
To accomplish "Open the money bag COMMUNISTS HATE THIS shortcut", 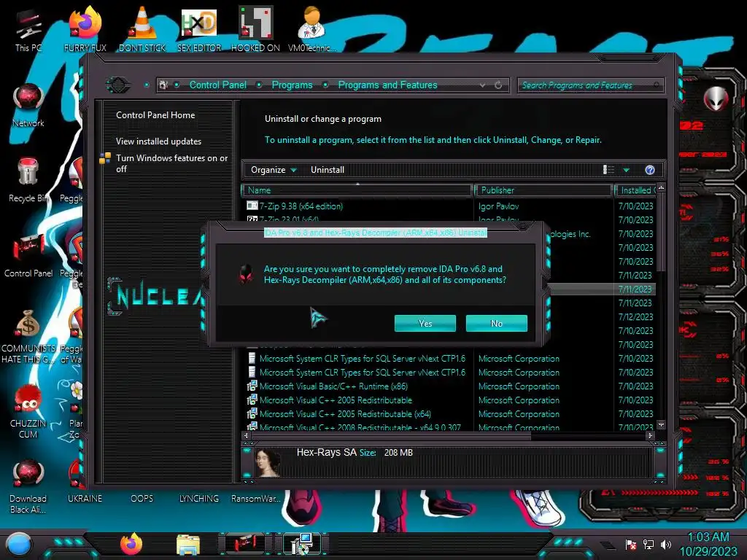I will (28, 337).
